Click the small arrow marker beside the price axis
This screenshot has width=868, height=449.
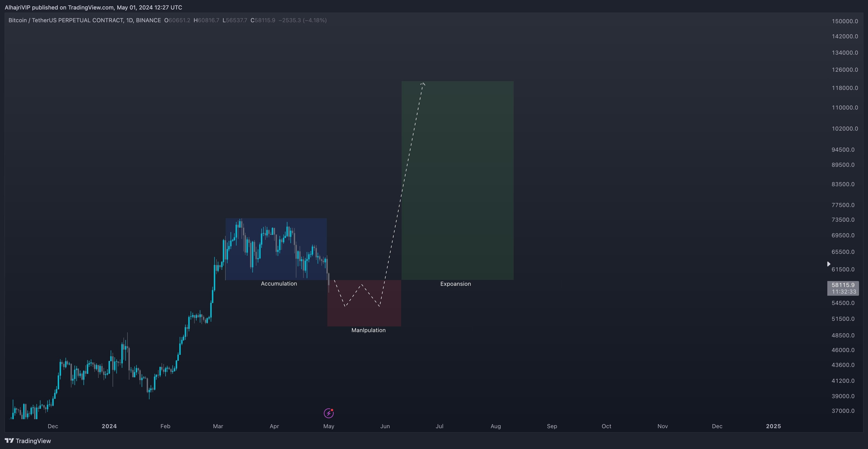pyautogui.click(x=829, y=264)
